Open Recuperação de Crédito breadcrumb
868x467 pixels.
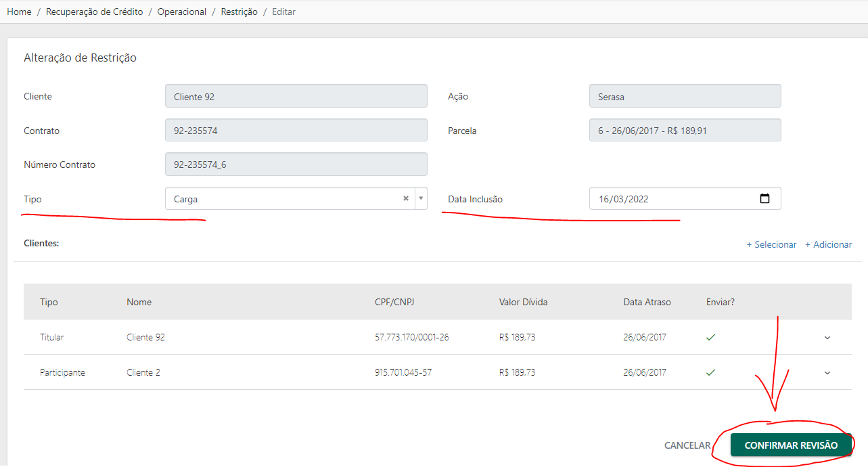pyautogui.click(x=95, y=12)
